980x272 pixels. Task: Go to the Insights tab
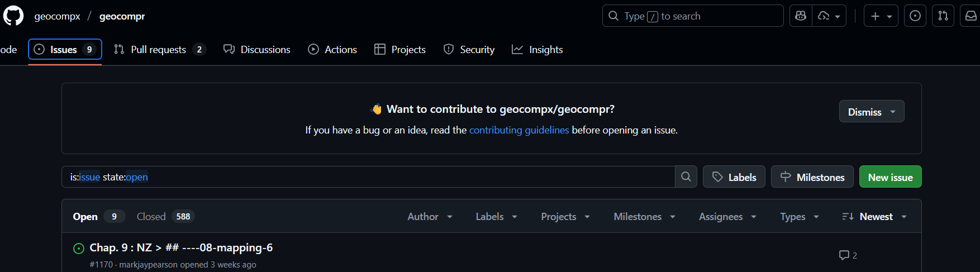click(537, 50)
